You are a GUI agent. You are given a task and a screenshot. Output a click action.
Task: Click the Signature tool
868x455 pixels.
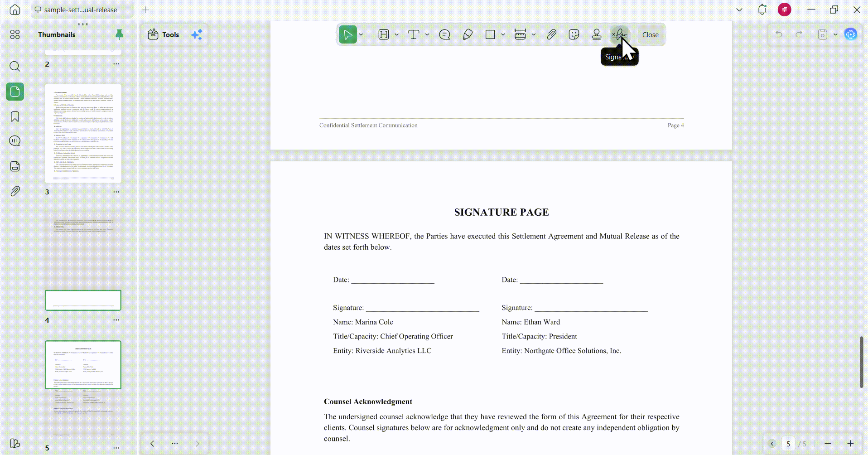click(619, 34)
